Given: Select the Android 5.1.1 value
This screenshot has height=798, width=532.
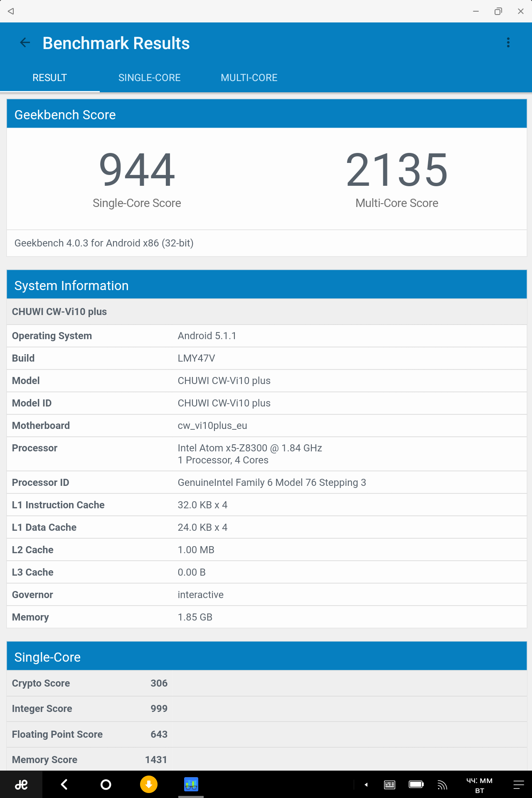Looking at the screenshot, I should pyautogui.click(x=207, y=336).
